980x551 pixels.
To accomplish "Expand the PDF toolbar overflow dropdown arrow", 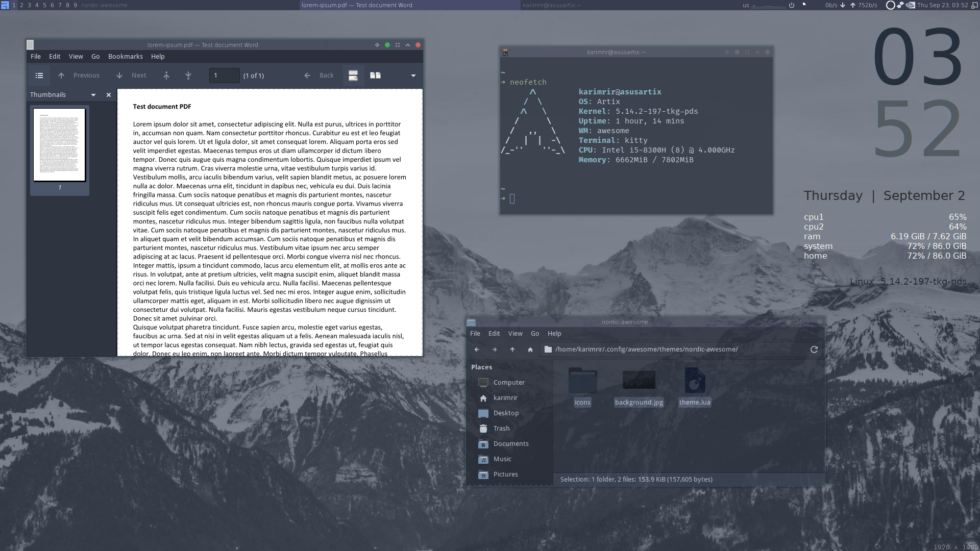I will 413,76.
